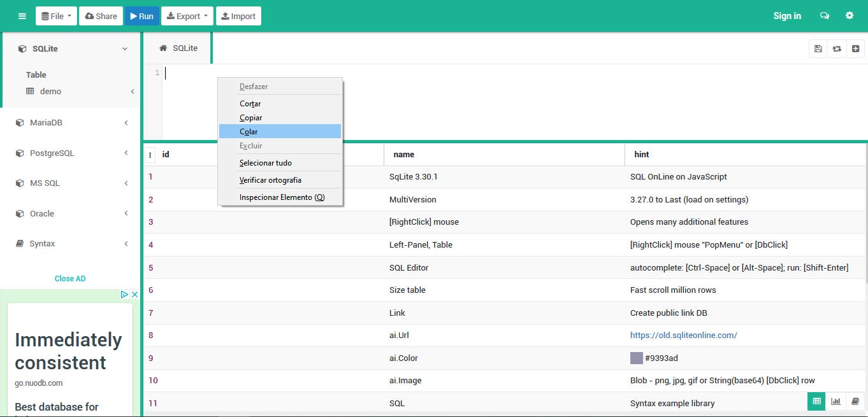Open the old.sqliteonline.com link
This screenshot has height=417, width=868.
click(x=683, y=336)
